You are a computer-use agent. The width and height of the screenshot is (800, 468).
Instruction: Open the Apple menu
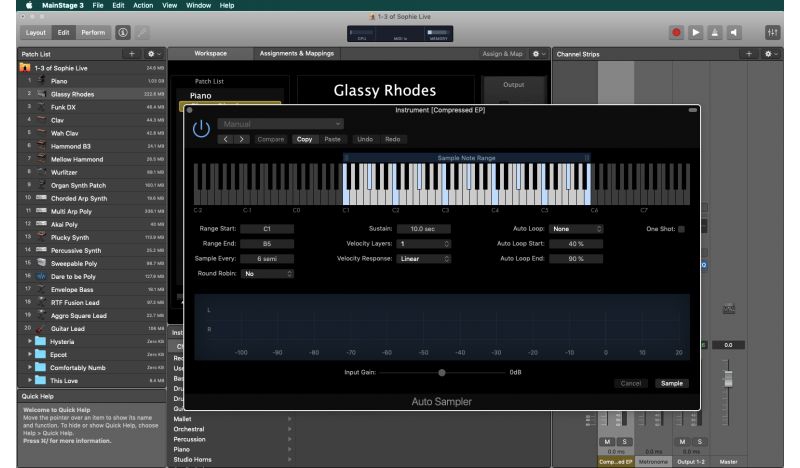click(x=29, y=5)
